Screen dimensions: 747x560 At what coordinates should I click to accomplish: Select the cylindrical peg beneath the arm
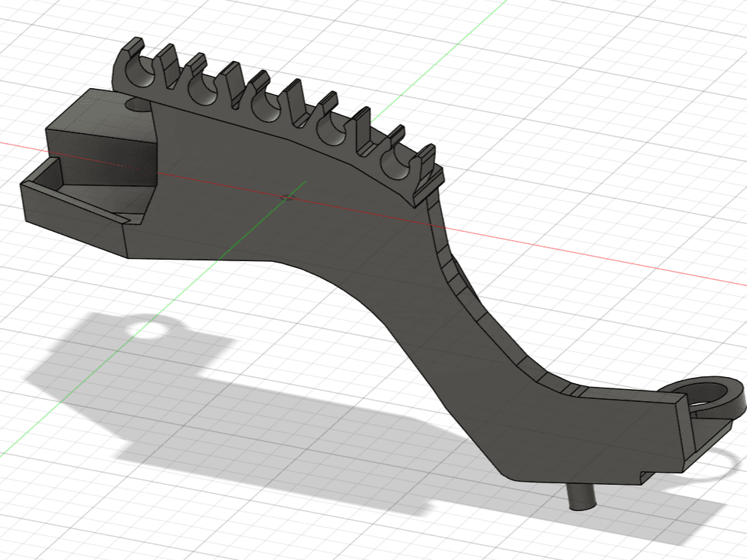point(583,498)
